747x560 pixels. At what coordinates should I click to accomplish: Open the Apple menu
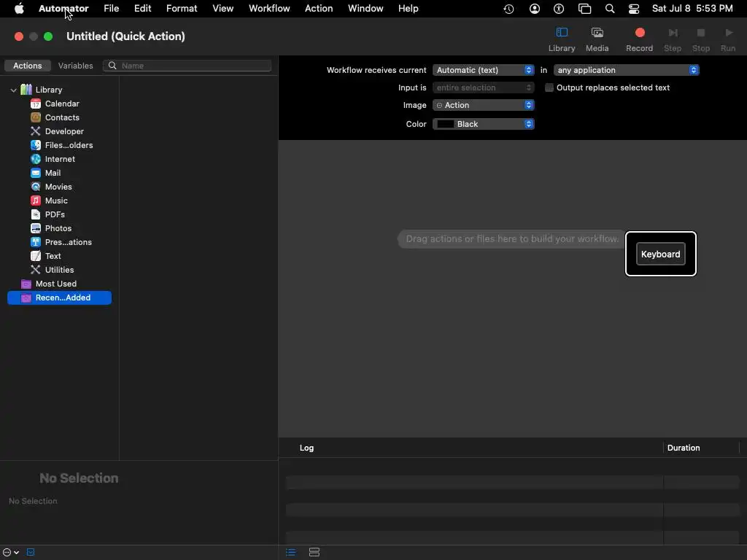coord(19,9)
